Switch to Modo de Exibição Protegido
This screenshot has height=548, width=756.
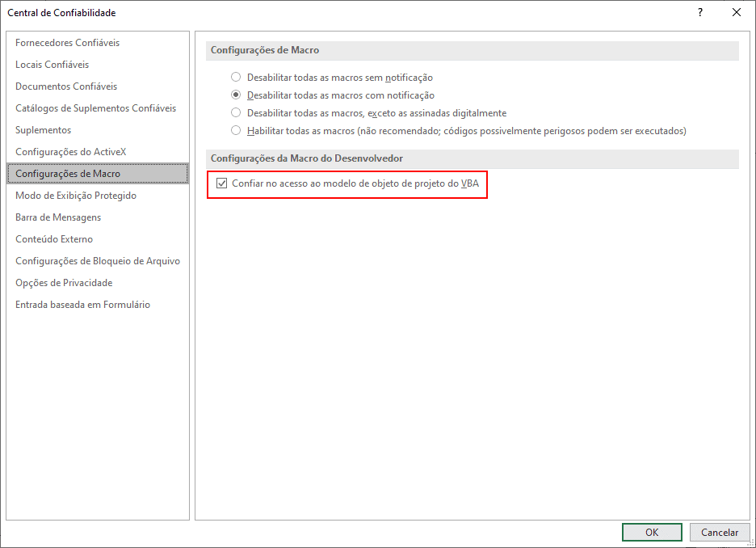click(76, 196)
